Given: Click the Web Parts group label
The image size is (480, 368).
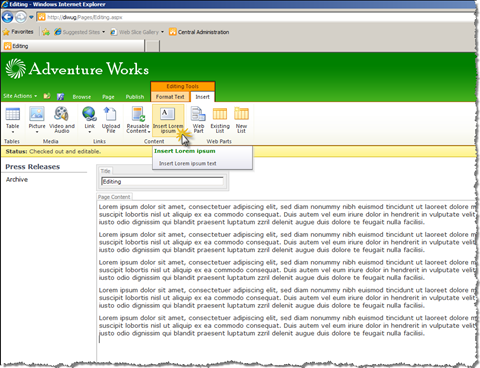Looking at the screenshot, I should pos(219,141).
